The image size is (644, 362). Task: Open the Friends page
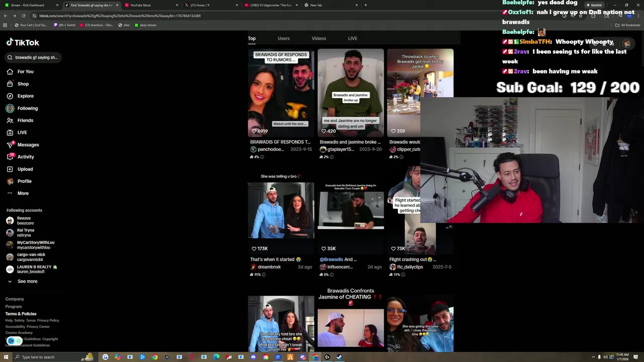(x=25, y=120)
